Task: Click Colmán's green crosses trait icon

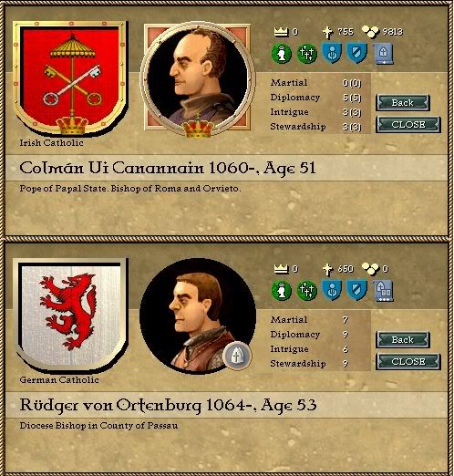Action: tap(307, 54)
